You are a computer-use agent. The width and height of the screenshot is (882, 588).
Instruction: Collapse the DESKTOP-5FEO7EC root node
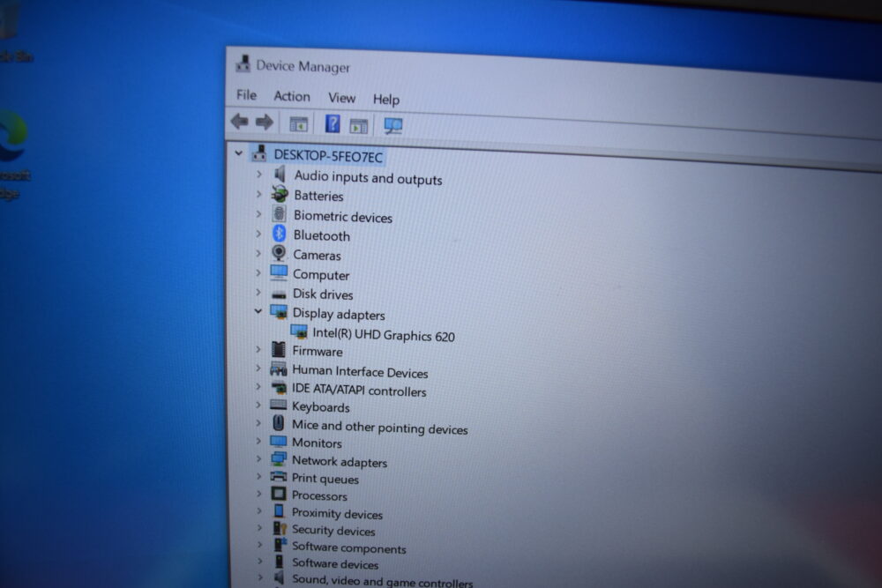pyautogui.click(x=238, y=153)
